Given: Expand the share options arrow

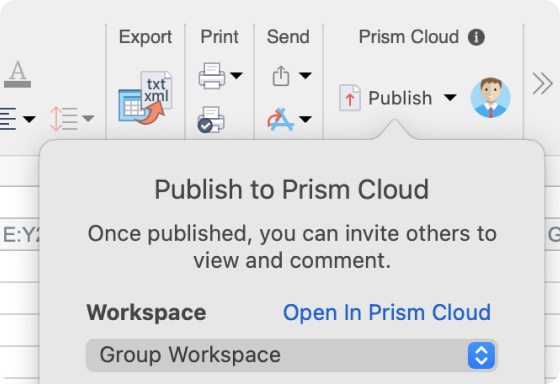Looking at the screenshot, I should 305,75.
